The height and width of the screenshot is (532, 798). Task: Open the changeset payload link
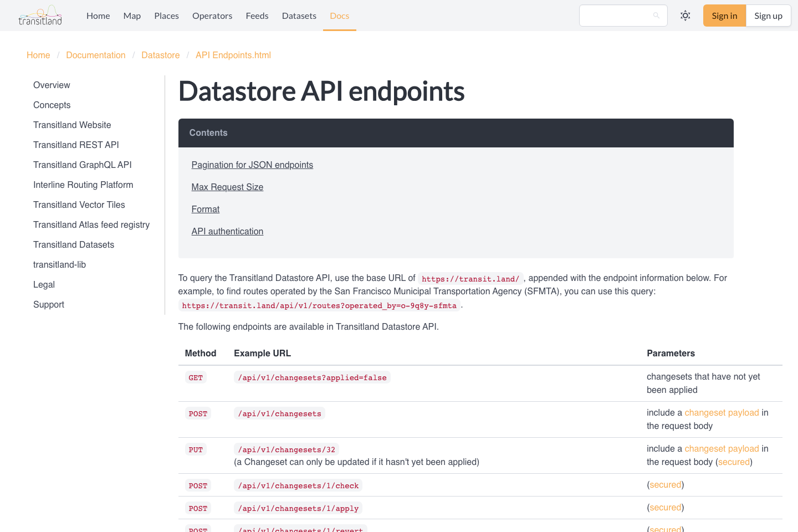(x=722, y=412)
